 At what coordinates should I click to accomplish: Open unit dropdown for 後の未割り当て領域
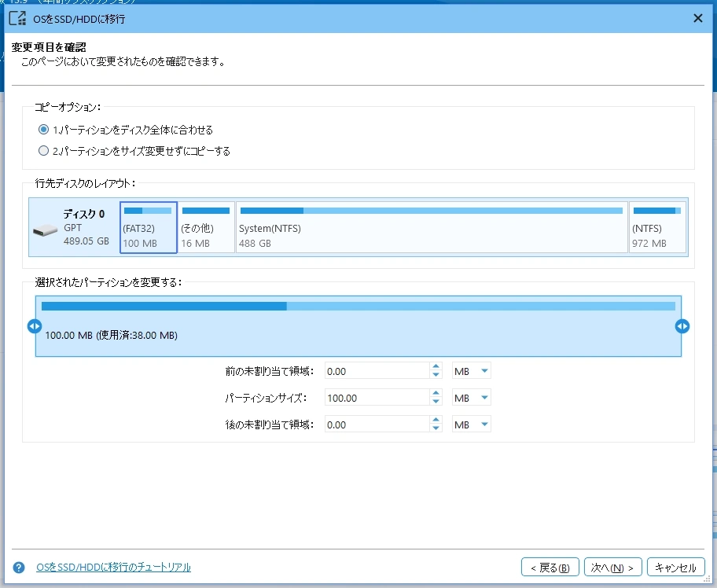click(x=472, y=424)
